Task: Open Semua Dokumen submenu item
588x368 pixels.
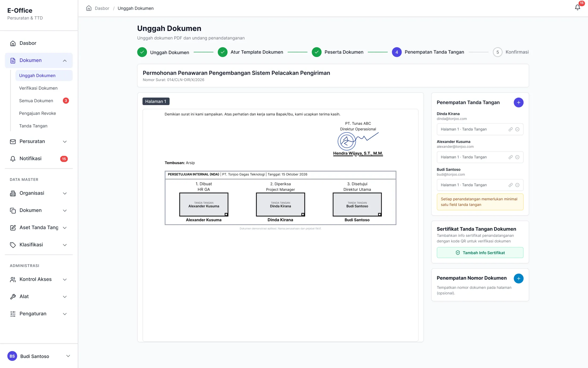Action: 44,101
